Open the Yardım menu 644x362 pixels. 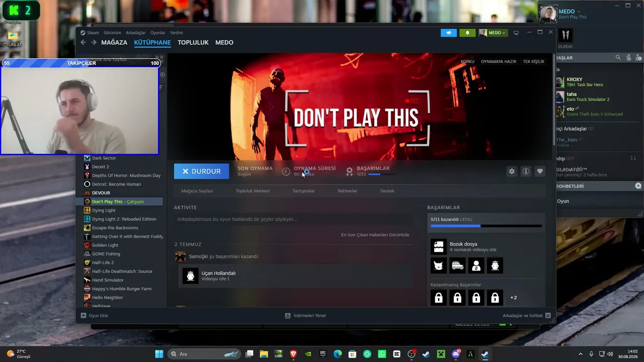click(x=176, y=33)
